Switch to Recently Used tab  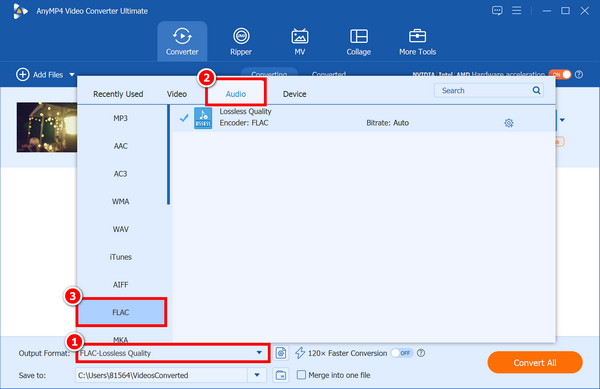(118, 94)
